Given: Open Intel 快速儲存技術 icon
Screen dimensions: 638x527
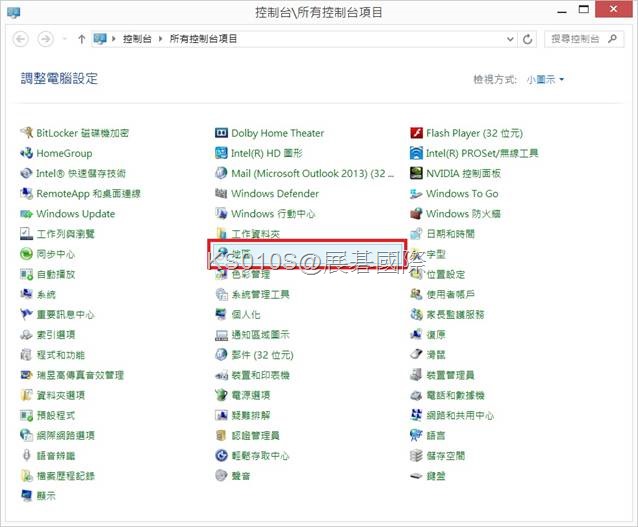Looking at the screenshot, I should pos(27,173).
